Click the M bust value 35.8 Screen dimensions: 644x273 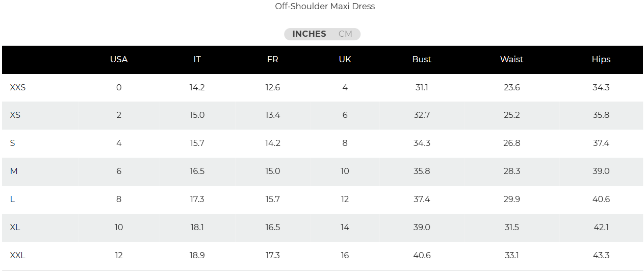pyautogui.click(x=422, y=171)
